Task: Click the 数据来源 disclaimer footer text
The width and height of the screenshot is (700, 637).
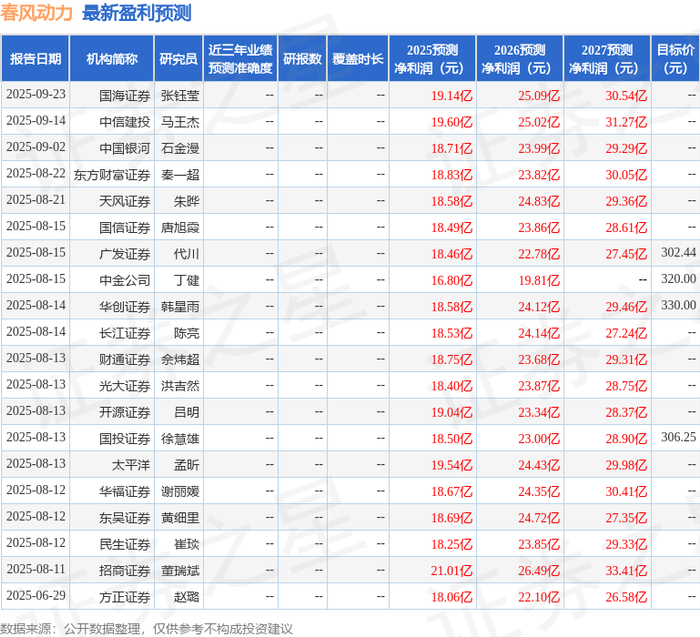Action: pos(146,629)
